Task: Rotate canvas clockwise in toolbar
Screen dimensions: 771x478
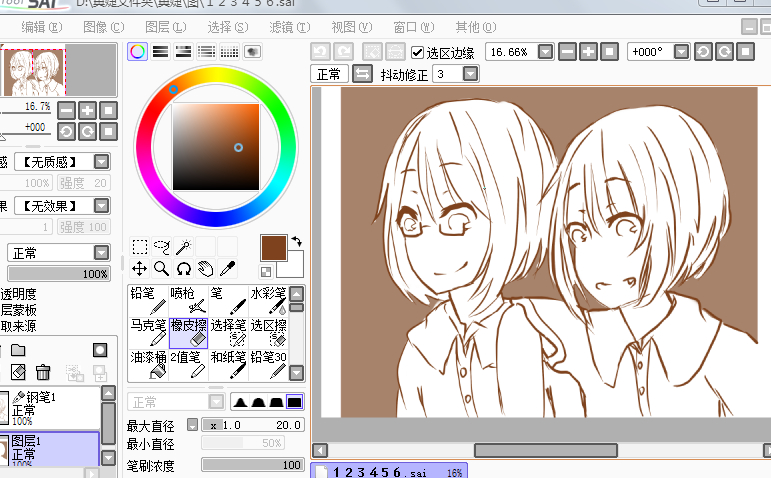Action: (x=724, y=52)
